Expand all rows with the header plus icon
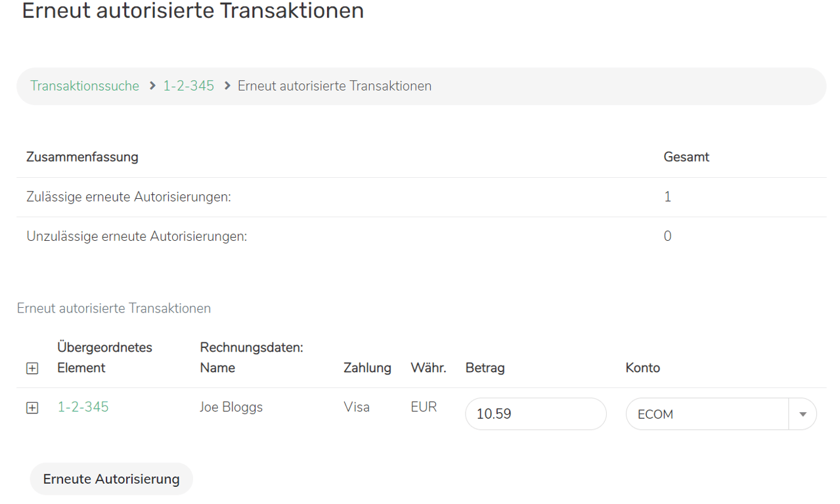Screen dimensions: 840x504 pos(32,369)
